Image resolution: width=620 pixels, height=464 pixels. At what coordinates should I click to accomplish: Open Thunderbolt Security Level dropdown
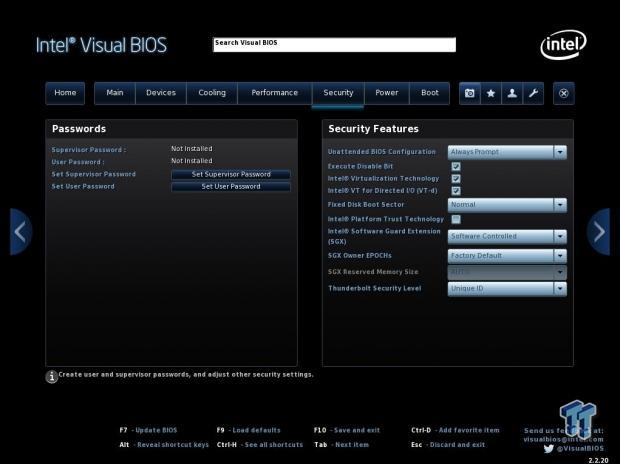[x=507, y=289]
